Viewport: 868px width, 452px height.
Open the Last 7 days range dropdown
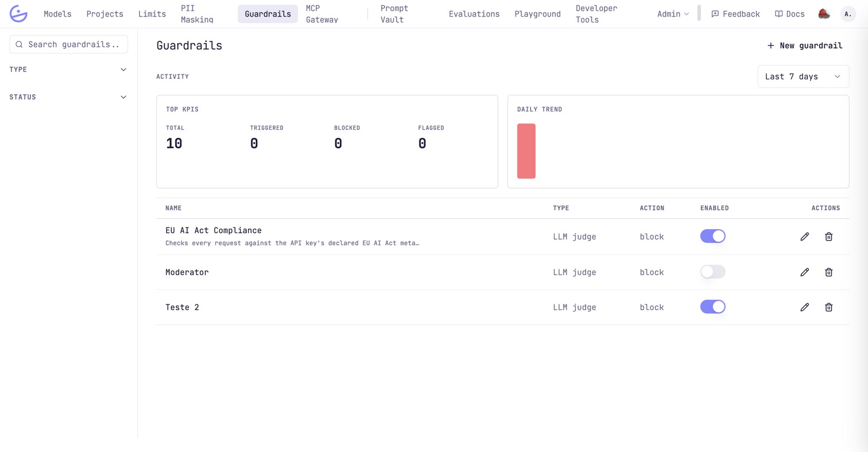click(803, 76)
